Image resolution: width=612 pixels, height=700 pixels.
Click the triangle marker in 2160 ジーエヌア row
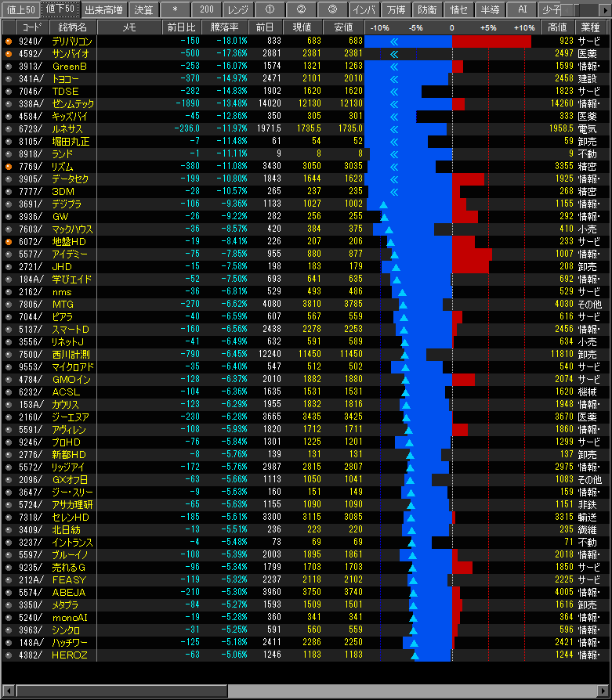(x=407, y=418)
